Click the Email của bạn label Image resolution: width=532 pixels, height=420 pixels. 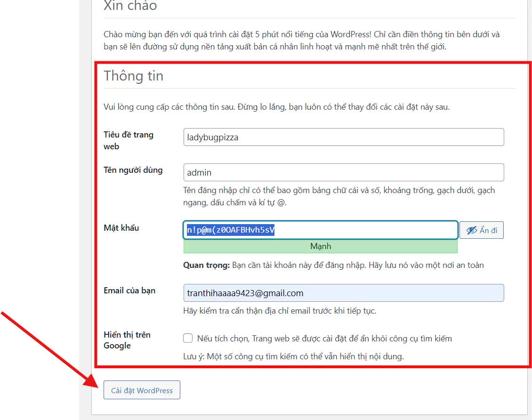pyautogui.click(x=129, y=291)
